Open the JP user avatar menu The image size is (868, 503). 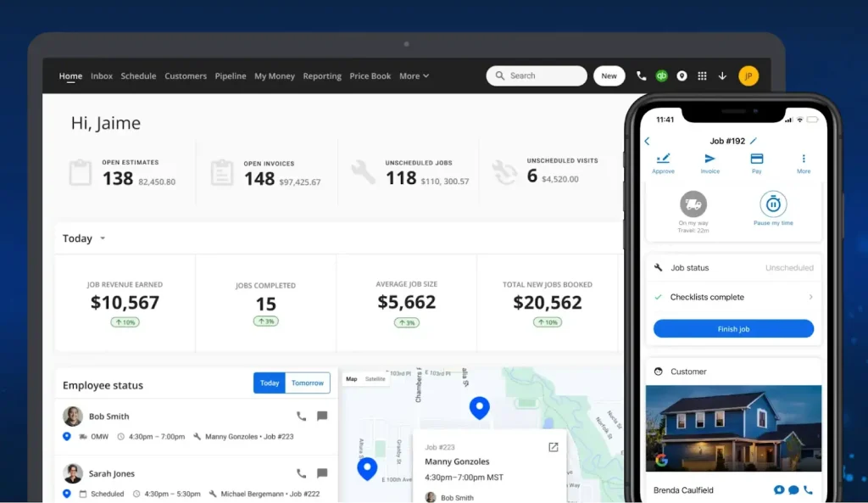pos(748,75)
